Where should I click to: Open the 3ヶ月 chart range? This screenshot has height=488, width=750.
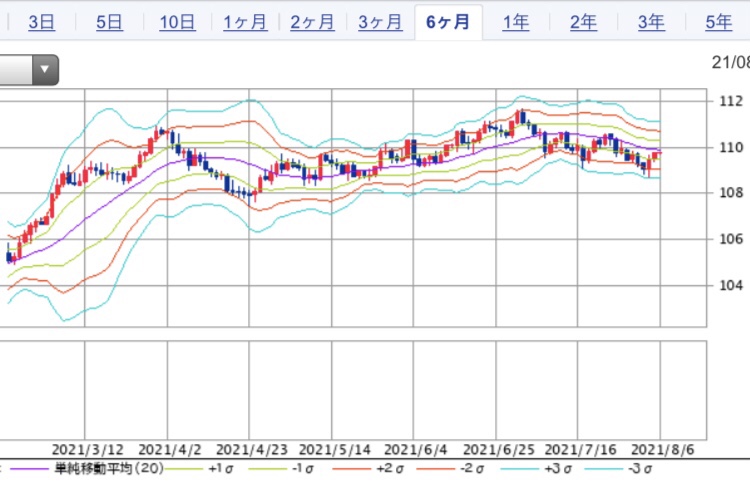click(x=380, y=22)
